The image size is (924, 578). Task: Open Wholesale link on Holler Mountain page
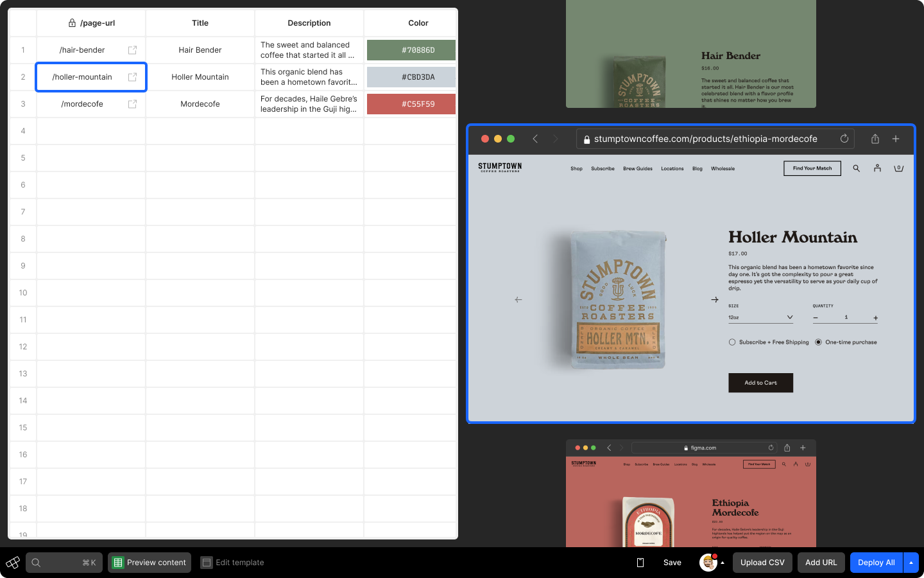coord(723,169)
